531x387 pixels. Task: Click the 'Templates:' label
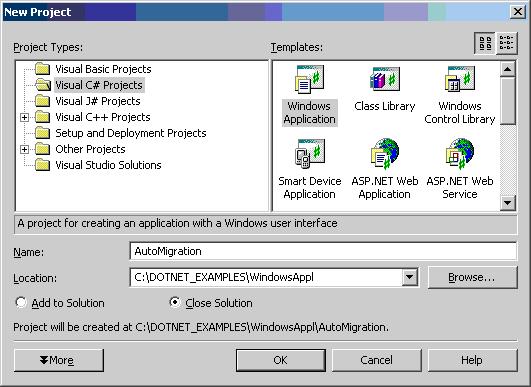[297, 47]
